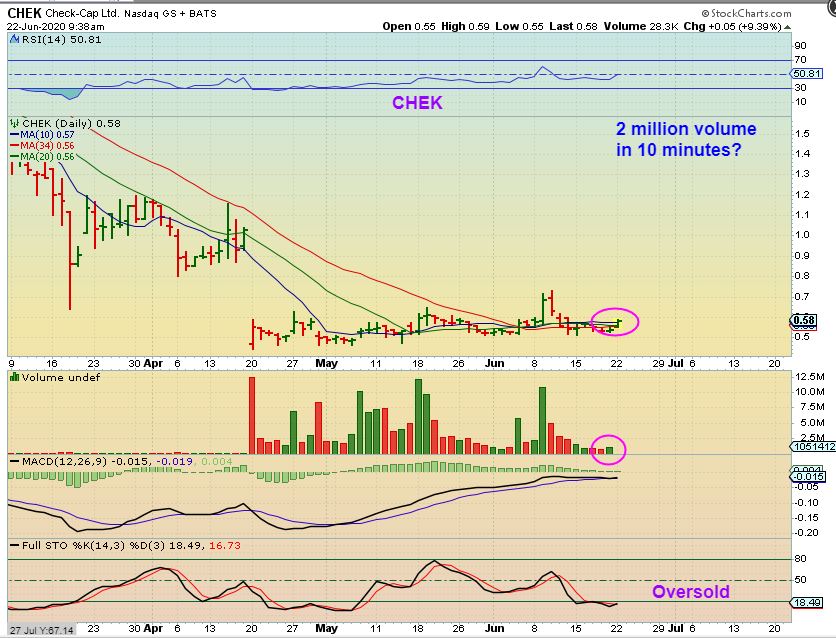Click 'Jun' on the price panel date axis
Screen dimensions: 836x638
[x=494, y=363]
